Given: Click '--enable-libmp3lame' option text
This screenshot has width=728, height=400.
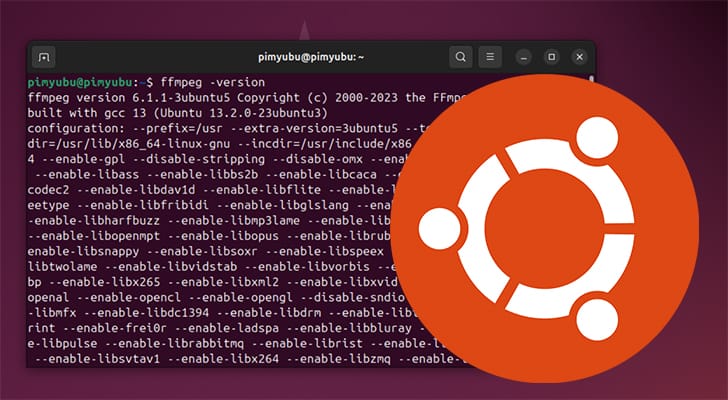Looking at the screenshot, I should click(234, 220).
